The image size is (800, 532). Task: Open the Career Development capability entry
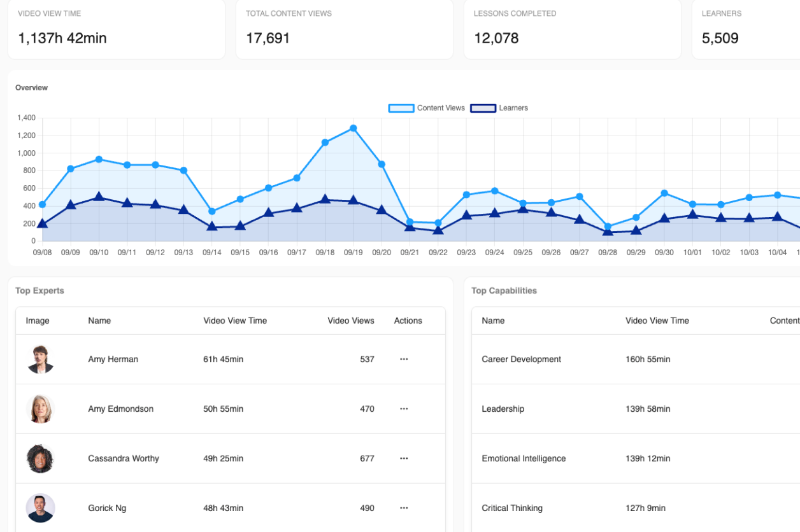tap(521, 359)
